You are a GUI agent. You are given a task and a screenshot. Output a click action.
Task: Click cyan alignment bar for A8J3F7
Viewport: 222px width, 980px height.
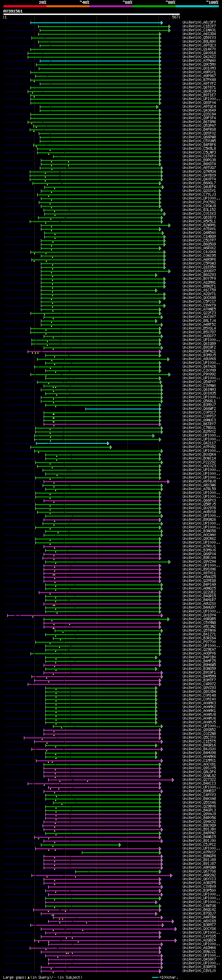96,23
